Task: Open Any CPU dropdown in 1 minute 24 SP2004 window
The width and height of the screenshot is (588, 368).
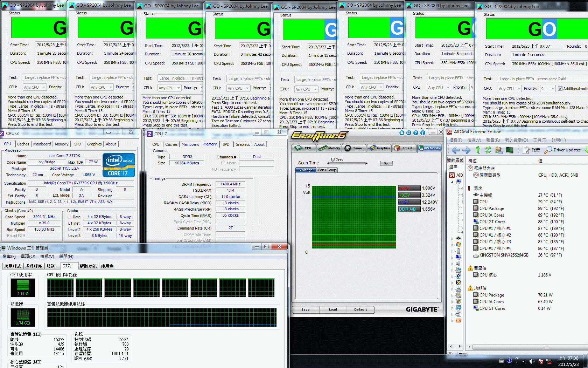Action: 101,87
